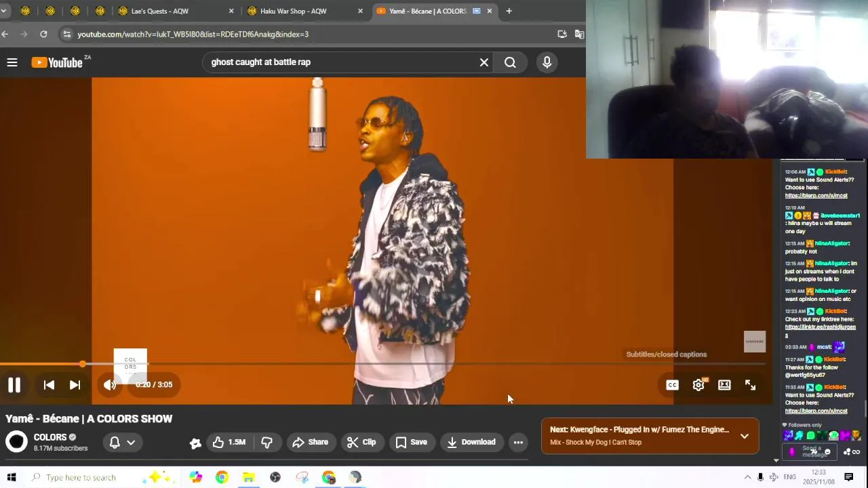Open the blerp.com sound alerts link at 12:06 AM
Screen dimensions: 868x488
point(816,196)
